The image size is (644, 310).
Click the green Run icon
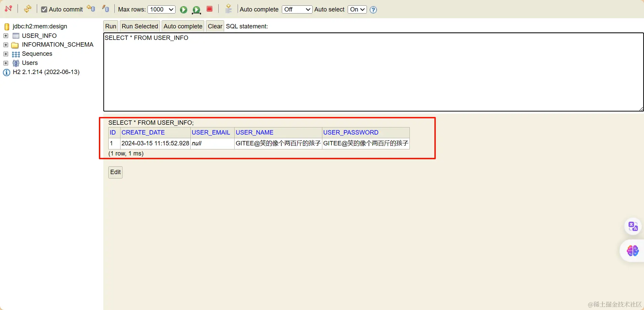click(184, 9)
